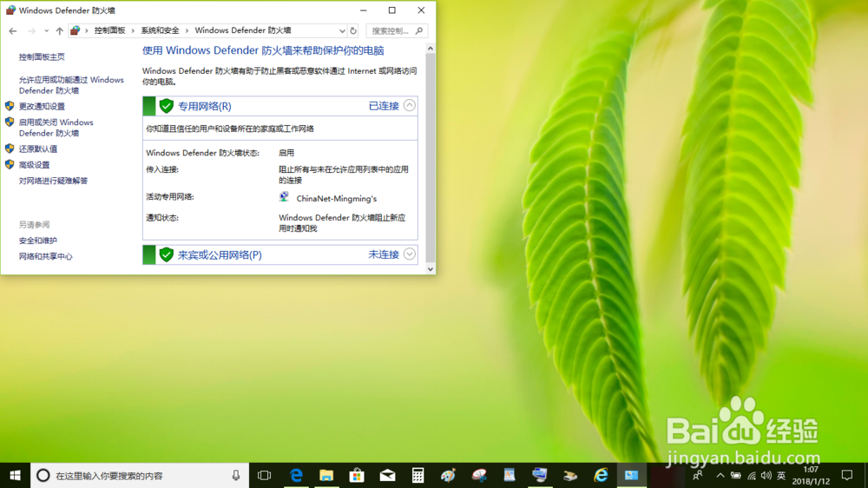
Task: Open the Mail app from taskbar
Action: pyautogui.click(x=387, y=475)
